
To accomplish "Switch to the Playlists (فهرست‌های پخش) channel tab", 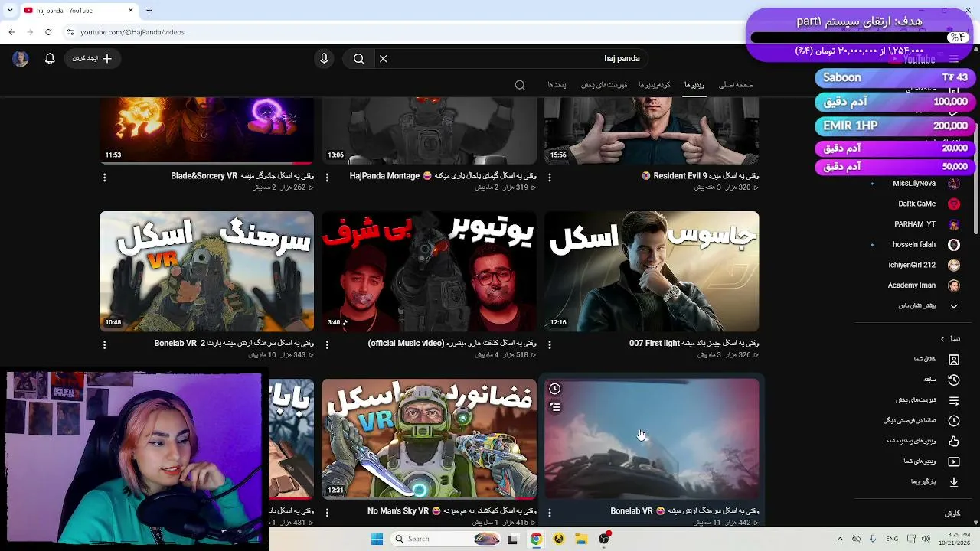I will pyautogui.click(x=604, y=85).
